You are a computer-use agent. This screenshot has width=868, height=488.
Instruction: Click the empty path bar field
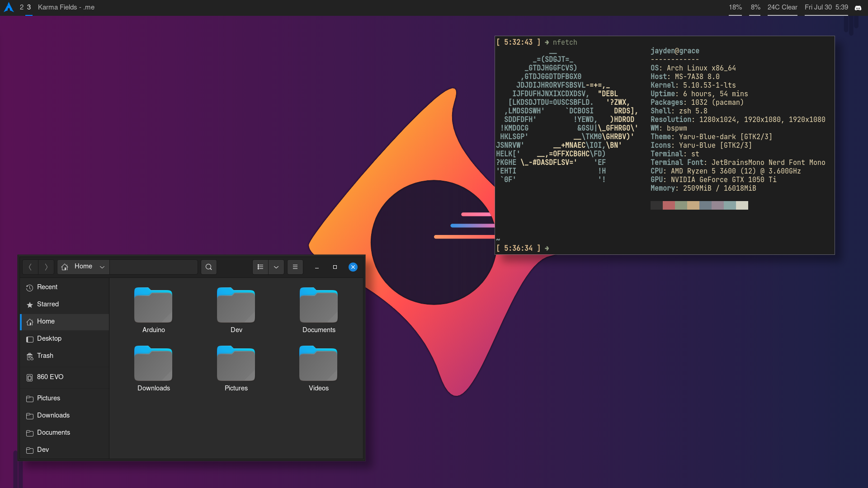[154, 267]
